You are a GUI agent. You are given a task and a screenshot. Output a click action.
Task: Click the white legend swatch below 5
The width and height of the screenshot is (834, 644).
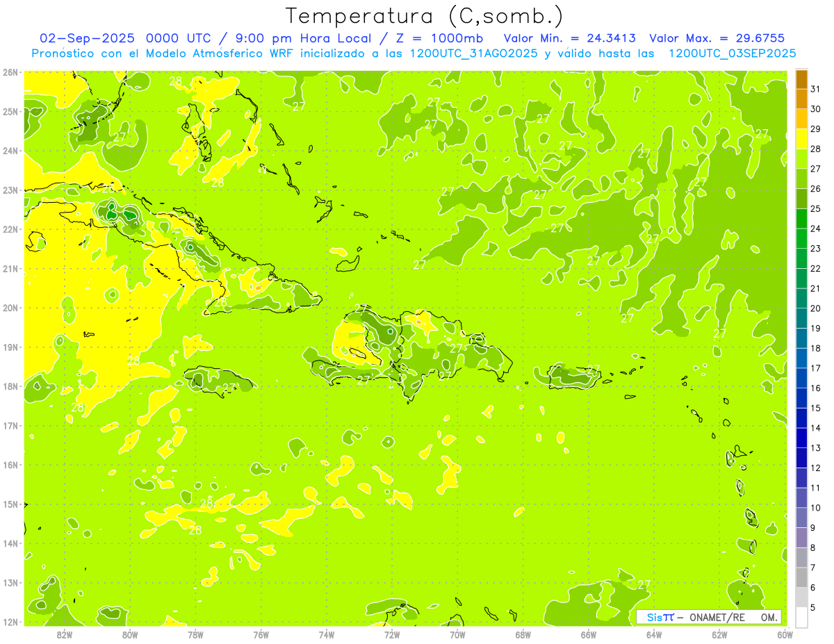tap(801, 617)
